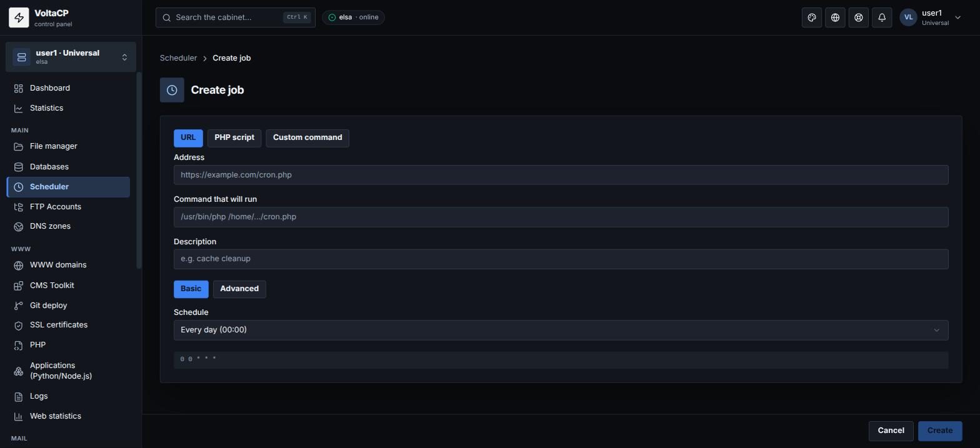980x448 pixels.
Task: Open the notifications bell icon
Action: click(x=882, y=17)
